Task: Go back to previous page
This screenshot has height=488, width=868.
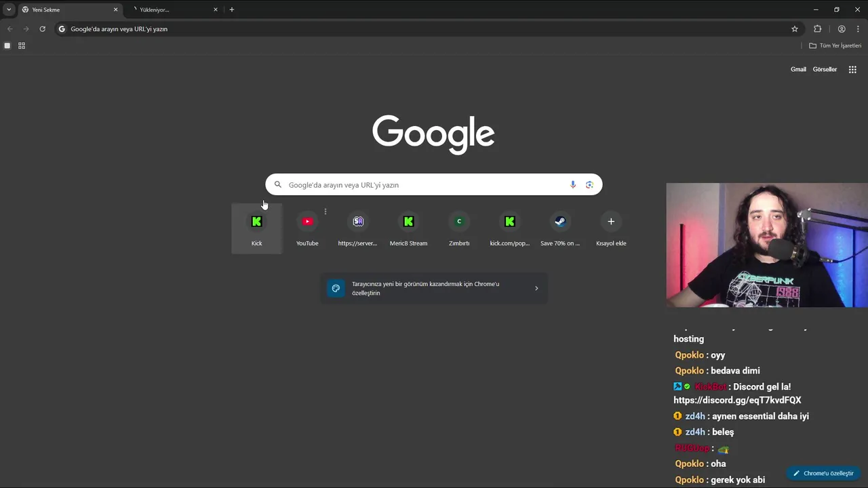Action: [x=9, y=29]
